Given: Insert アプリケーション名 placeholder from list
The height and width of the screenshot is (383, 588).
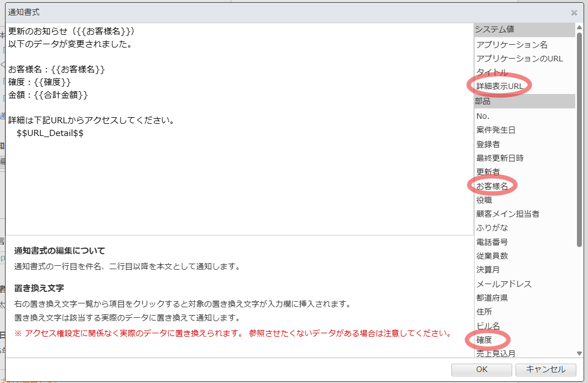Looking at the screenshot, I should click(512, 45).
